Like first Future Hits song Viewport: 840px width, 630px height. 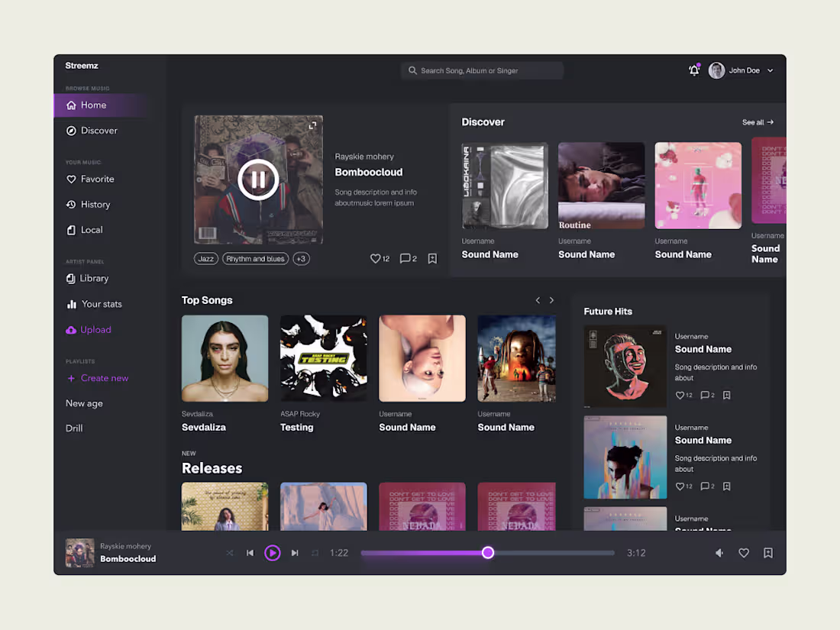click(x=680, y=396)
